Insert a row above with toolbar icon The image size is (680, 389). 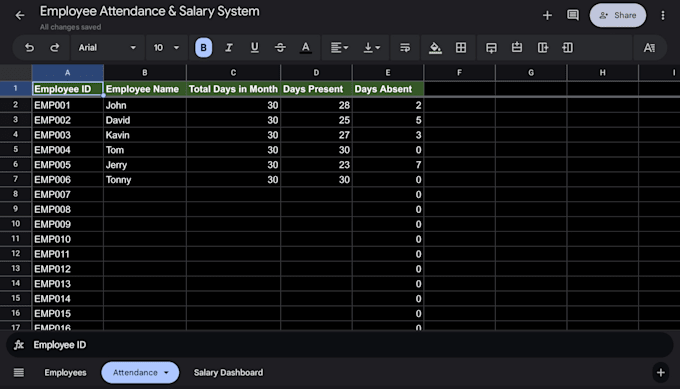pos(517,48)
